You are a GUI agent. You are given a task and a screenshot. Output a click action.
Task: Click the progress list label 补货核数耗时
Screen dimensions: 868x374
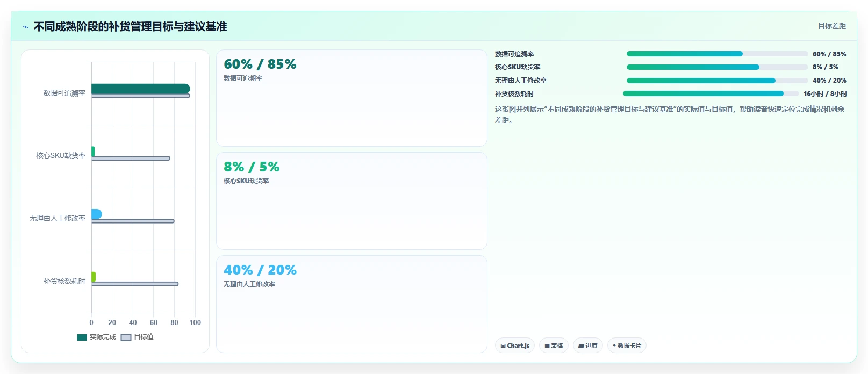(x=514, y=94)
